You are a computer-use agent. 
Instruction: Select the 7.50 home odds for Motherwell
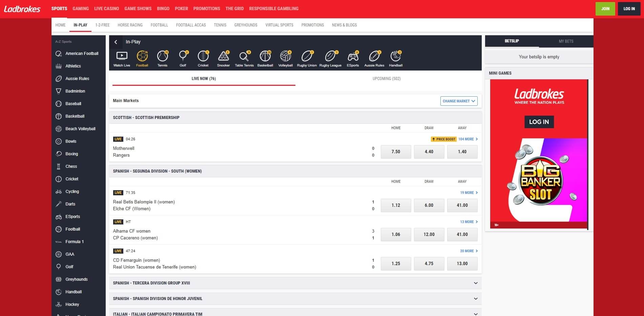[396, 152]
